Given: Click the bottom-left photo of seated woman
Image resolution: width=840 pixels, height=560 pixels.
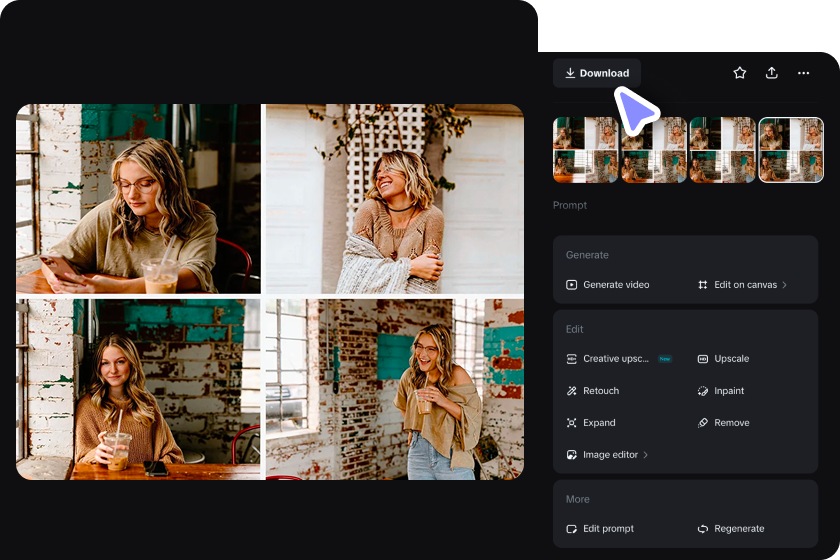Looking at the screenshot, I should click(138, 390).
